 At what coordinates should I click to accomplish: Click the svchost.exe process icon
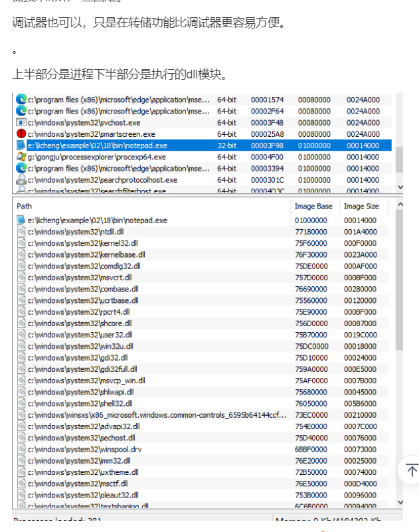click(x=21, y=123)
